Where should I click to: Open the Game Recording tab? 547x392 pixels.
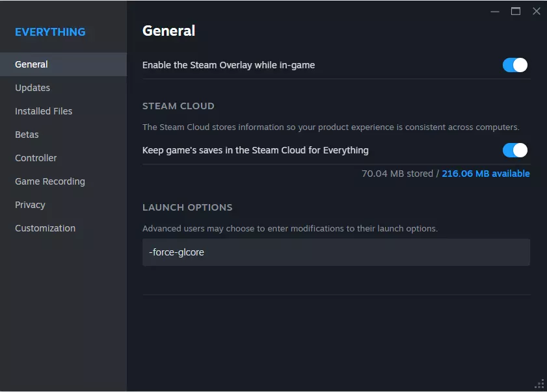pyautogui.click(x=50, y=181)
